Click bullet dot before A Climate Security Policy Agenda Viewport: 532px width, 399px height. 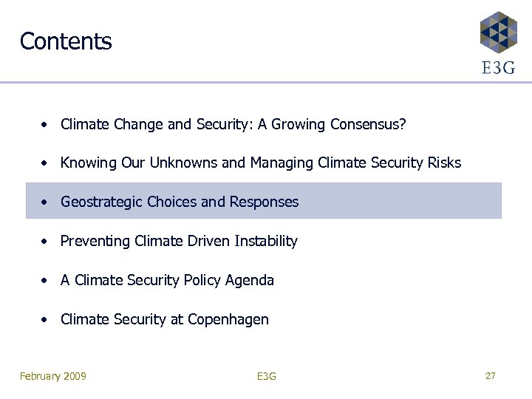tap(46, 280)
